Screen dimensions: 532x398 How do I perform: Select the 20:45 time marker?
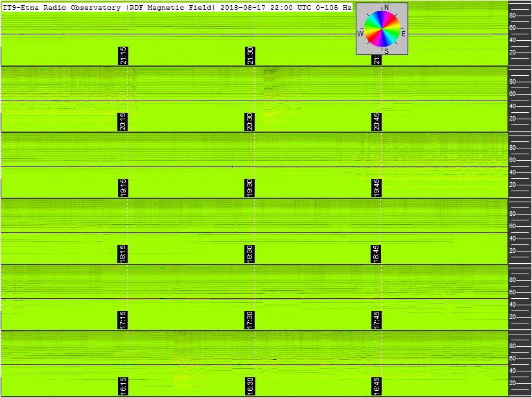click(376, 122)
